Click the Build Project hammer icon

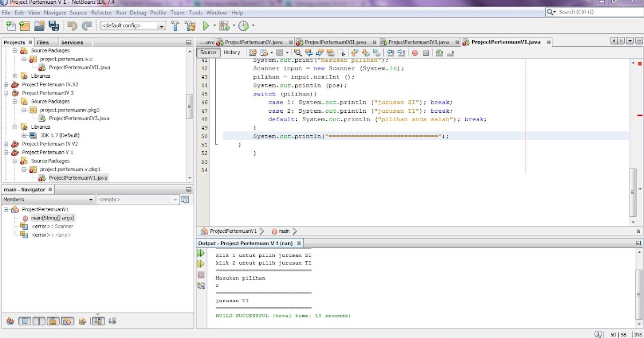175,26
